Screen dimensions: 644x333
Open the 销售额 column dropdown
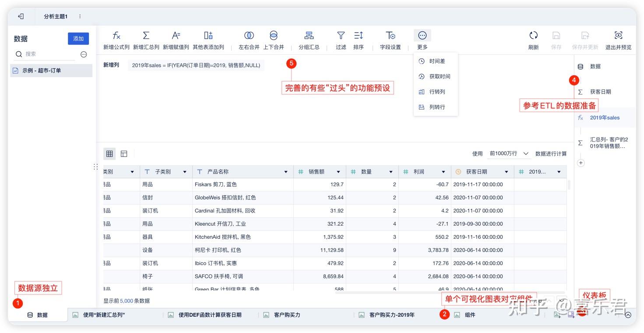coord(337,171)
